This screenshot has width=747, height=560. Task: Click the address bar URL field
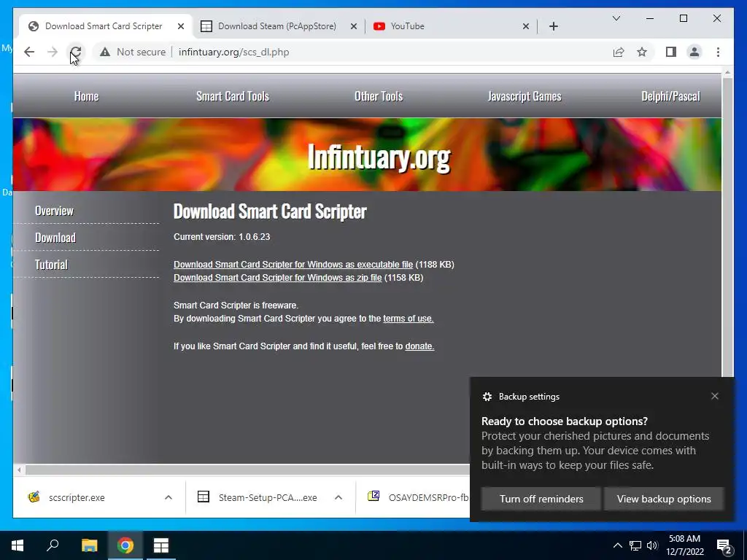pyautogui.click(x=233, y=52)
